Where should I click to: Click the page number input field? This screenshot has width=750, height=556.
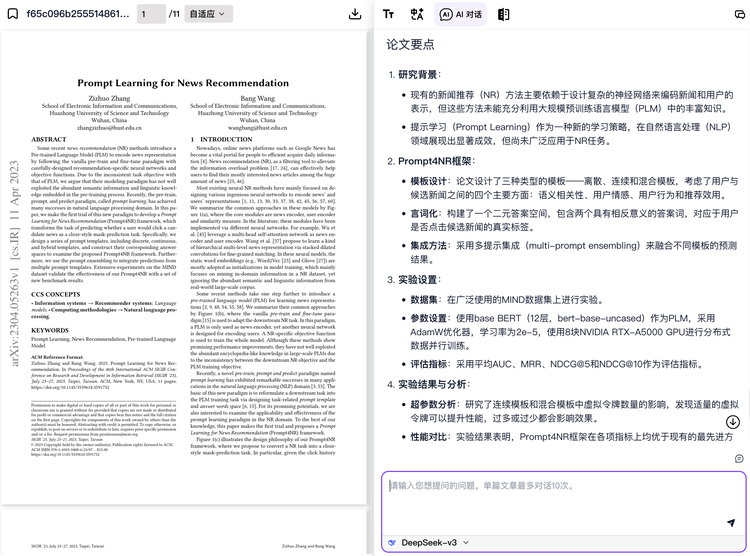(x=151, y=14)
